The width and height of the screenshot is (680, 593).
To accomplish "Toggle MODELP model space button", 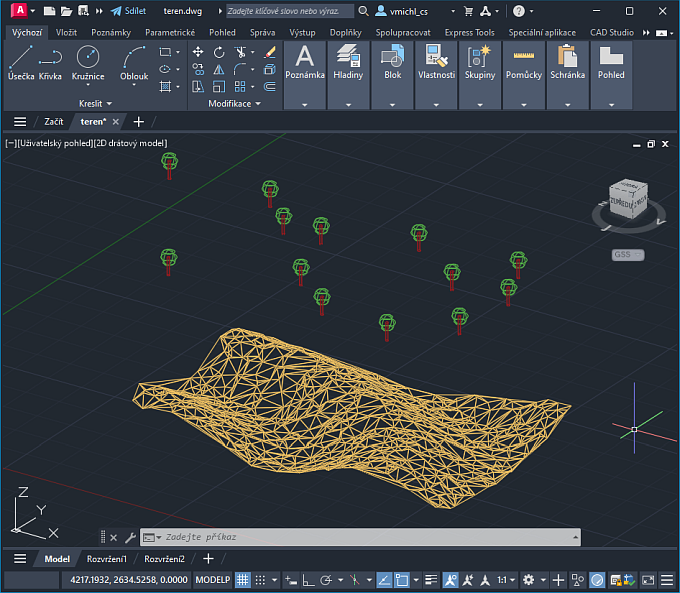I will [212, 580].
